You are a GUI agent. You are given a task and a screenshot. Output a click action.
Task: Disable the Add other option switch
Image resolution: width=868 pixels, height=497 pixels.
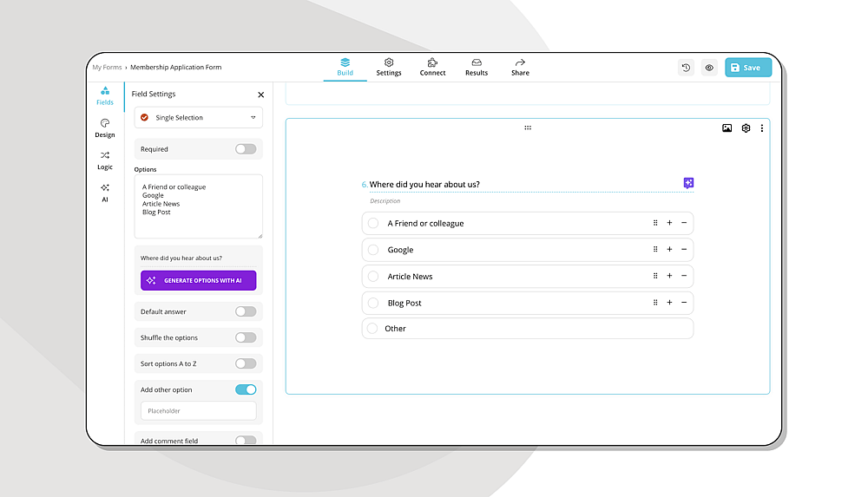pos(246,389)
